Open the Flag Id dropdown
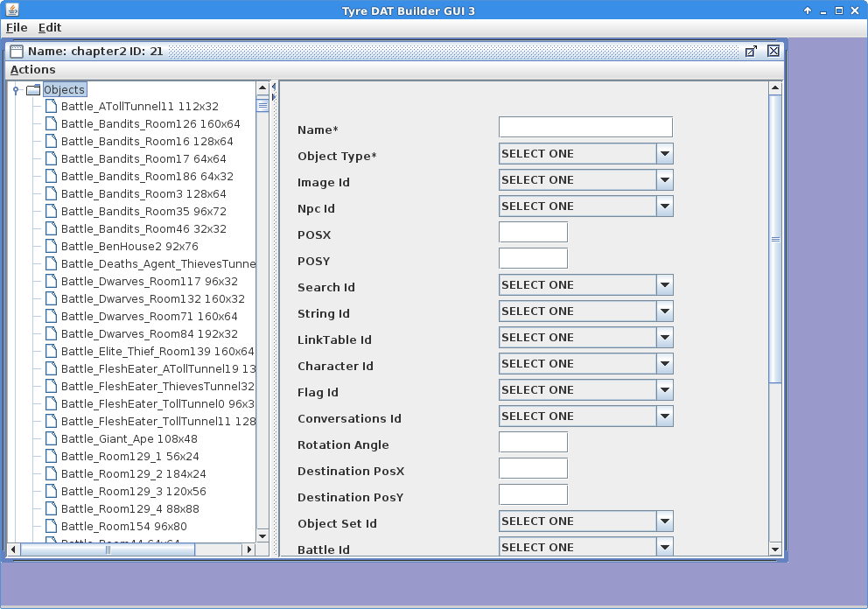Viewport: 868px width, 609px height. point(585,389)
